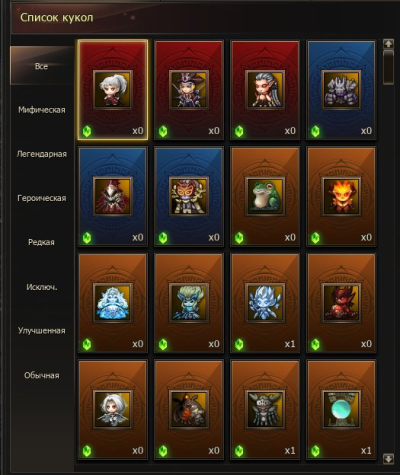The width and height of the screenshot is (400, 475).
Task: Select the white-haired ponytail doll card
Action: click(x=113, y=89)
